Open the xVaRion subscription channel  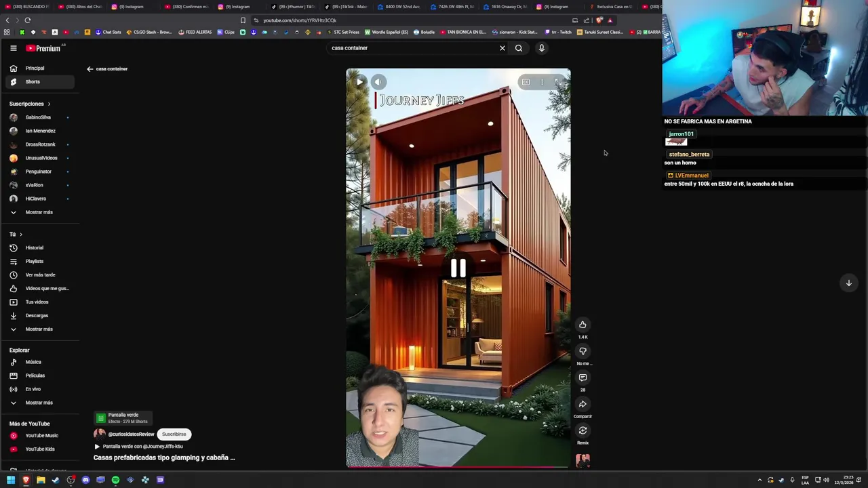39,185
